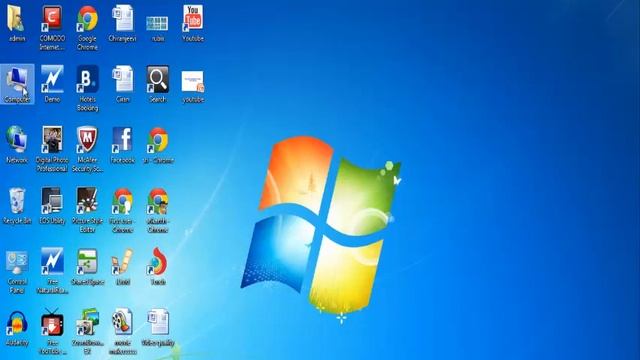Select the Chiranjeevi document icon
640x360 pixels.
pos(123,19)
